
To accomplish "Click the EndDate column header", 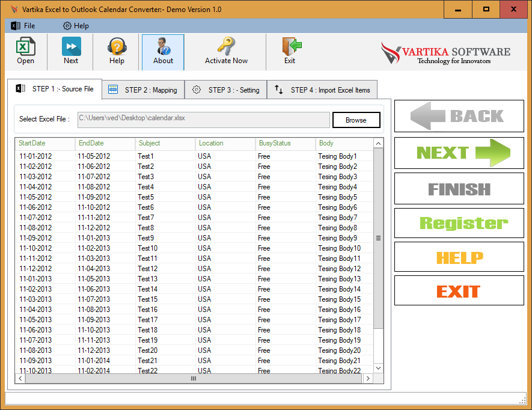I will (105, 143).
